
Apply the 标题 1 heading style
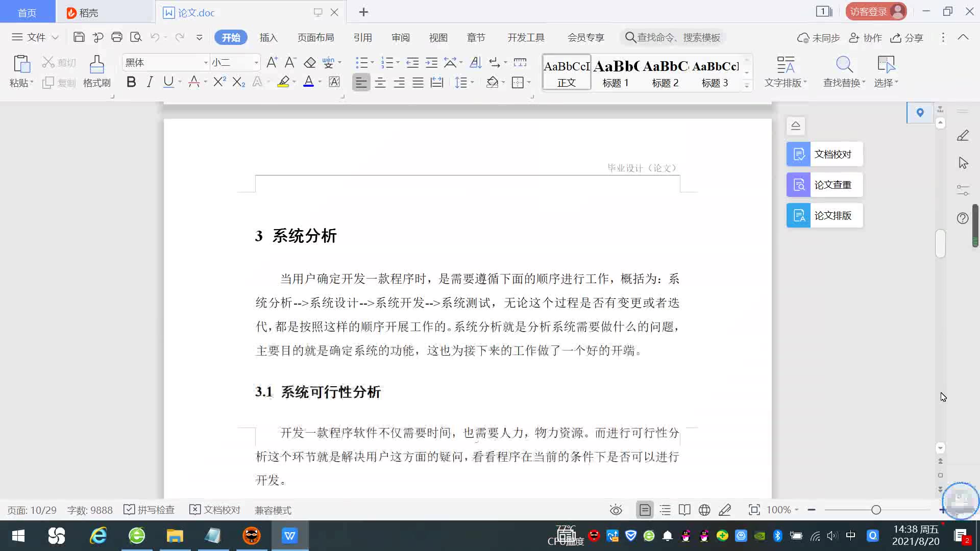616,73
